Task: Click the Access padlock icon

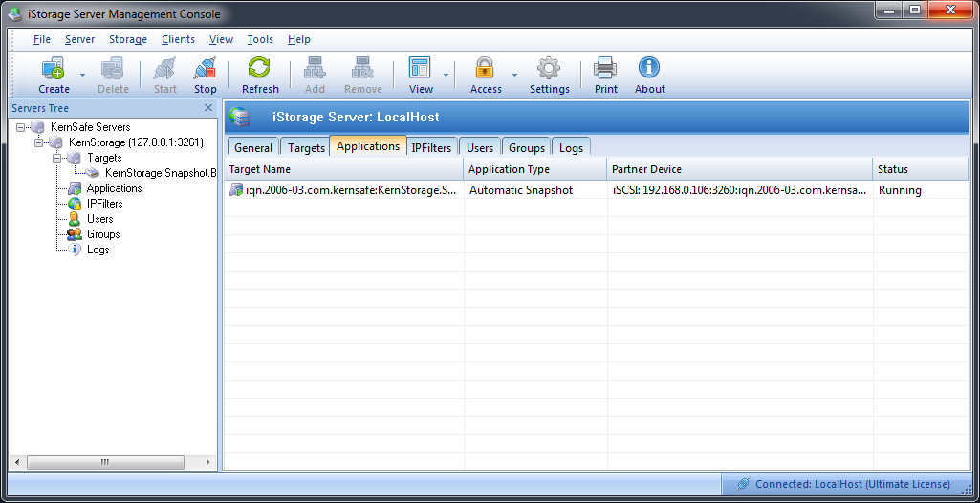Action: (485, 68)
